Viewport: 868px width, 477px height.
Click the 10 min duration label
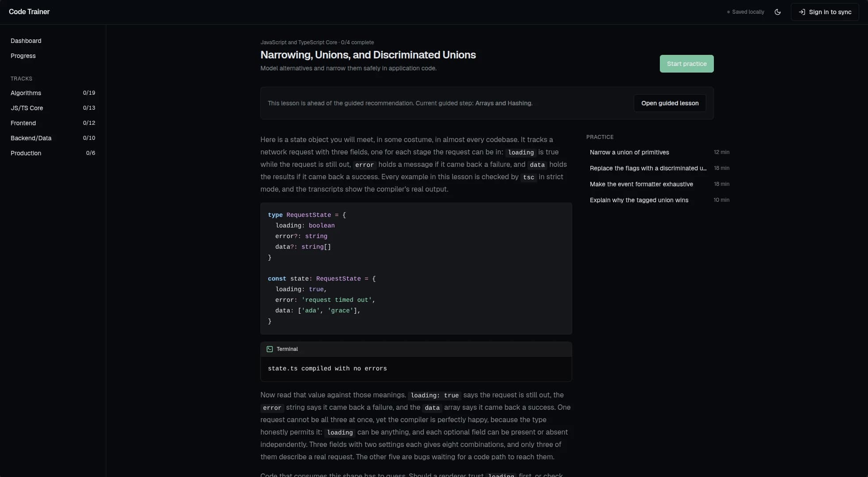pos(721,200)
